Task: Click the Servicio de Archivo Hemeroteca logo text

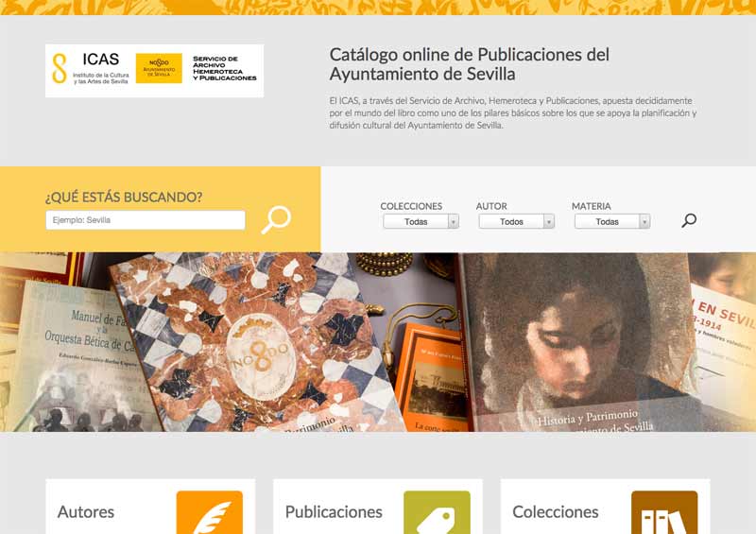Action: pyautogui.click(x=225, y=68)
